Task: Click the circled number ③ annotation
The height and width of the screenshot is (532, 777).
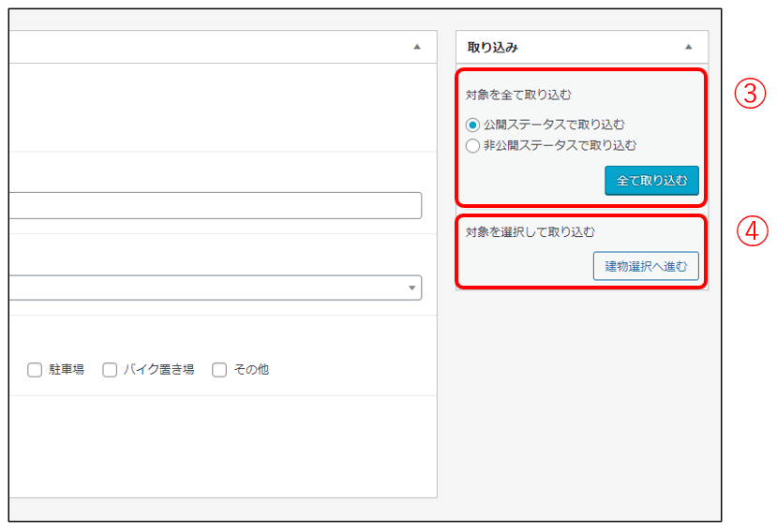Action: [749, 92]
